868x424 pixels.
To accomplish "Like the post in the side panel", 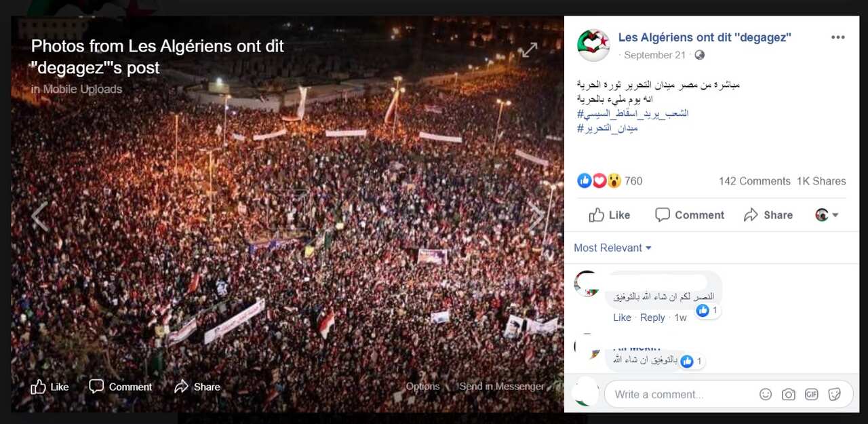I will pos(610,215).
